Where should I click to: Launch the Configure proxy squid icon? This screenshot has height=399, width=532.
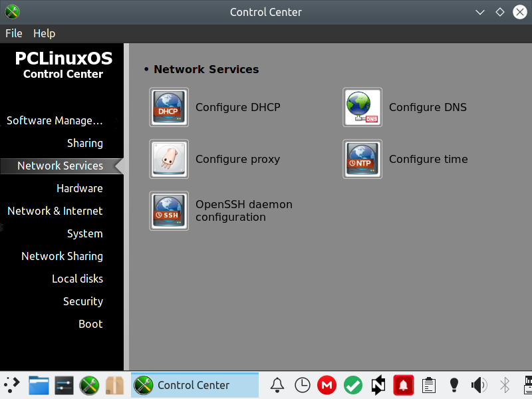[169, 159]
